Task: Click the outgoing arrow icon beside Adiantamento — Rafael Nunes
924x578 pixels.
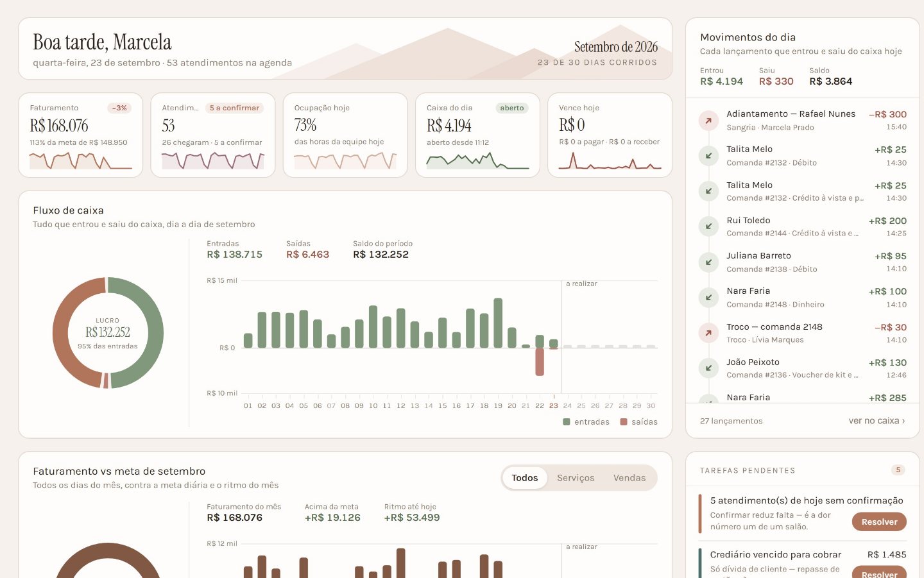Action: (708, 121)
